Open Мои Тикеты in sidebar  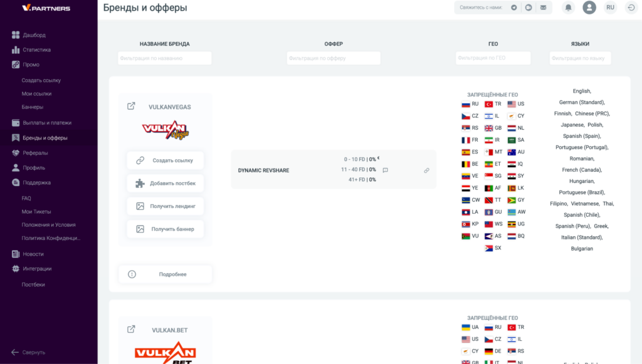(x=36, y=212)
